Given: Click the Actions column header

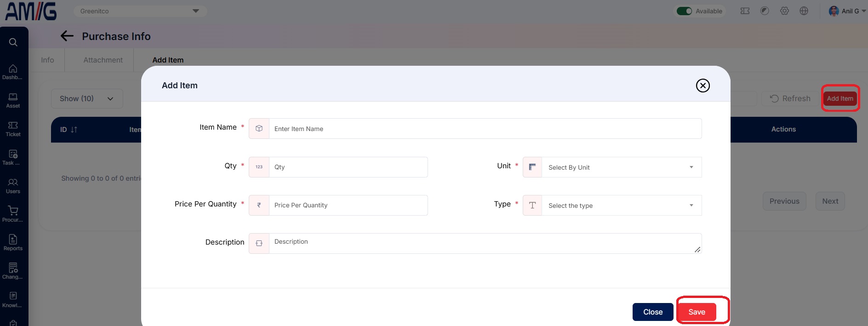Looking at the screenshot, I should [x=783, y=129].
